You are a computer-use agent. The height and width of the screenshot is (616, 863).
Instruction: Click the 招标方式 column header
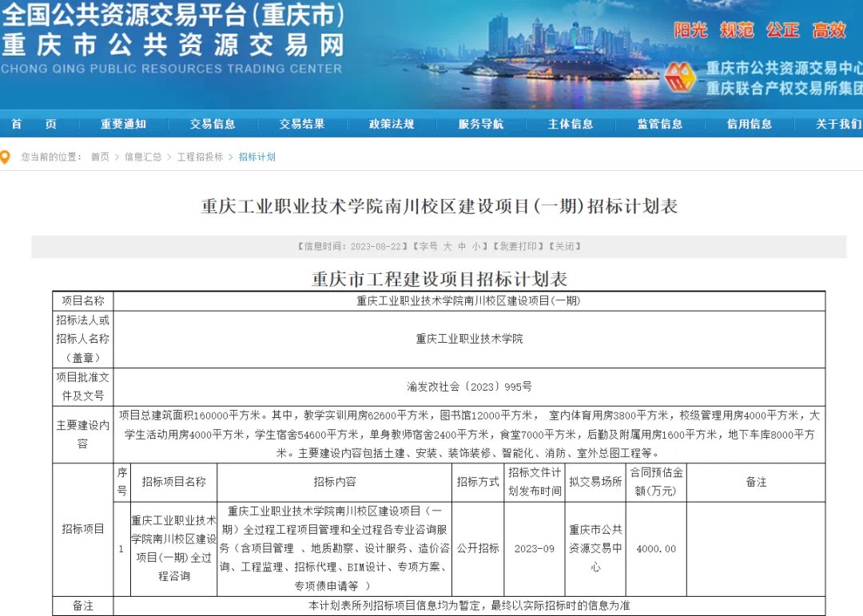click(x=478, y=483)
